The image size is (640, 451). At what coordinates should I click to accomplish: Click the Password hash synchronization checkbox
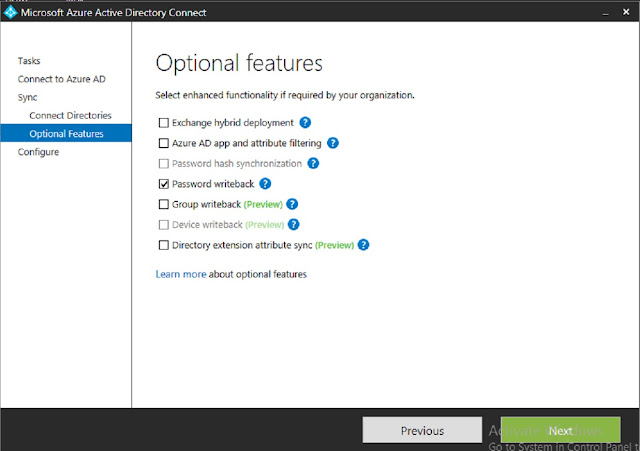(164, 164)
